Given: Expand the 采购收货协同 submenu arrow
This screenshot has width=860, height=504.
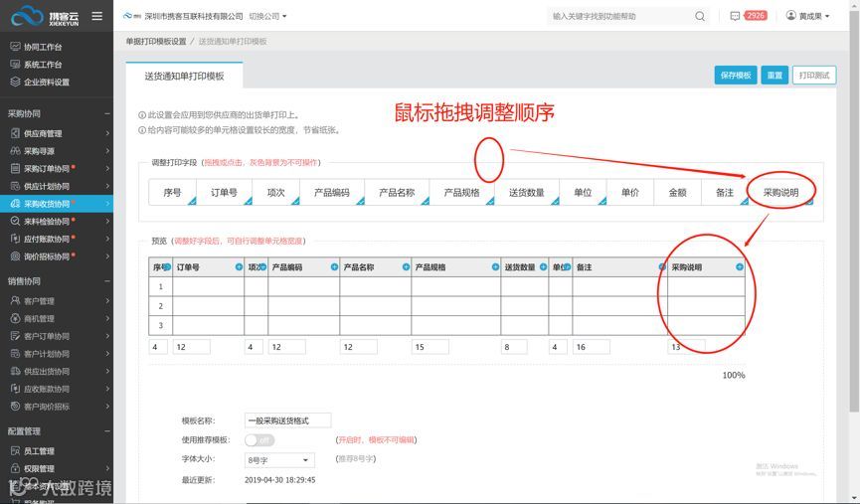Looking at the screenshot, I should (x=107, y=204).
